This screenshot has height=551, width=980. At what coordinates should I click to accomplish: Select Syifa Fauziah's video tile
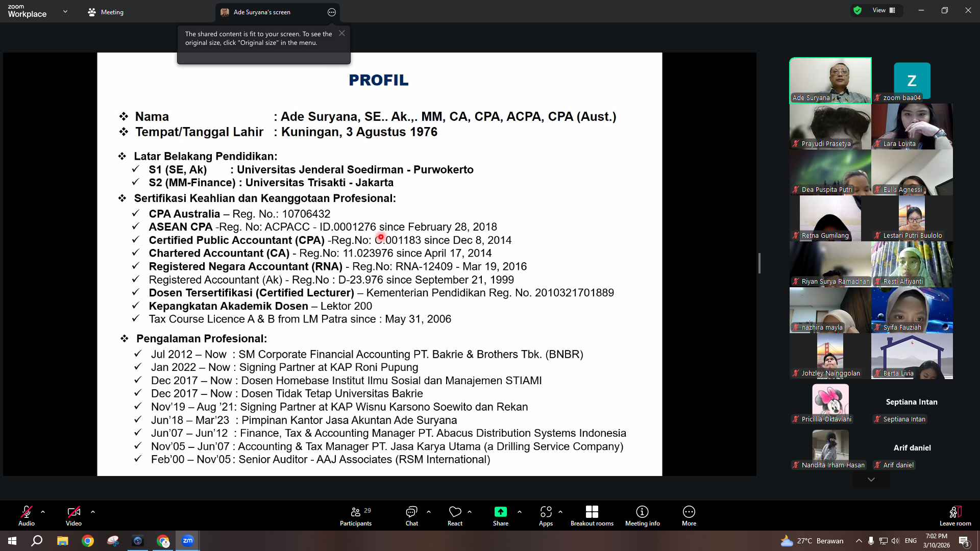click(x=912, y=310)
